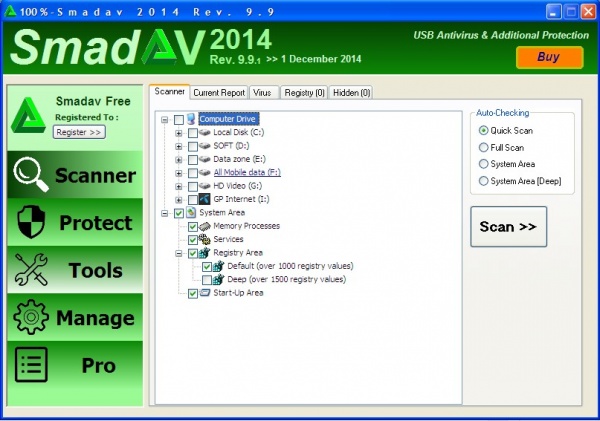The height and width of the screenshot is (421, 600).
Task: Click the Manage gear icon
Action: pyautogui.click(x=31, y=317)
